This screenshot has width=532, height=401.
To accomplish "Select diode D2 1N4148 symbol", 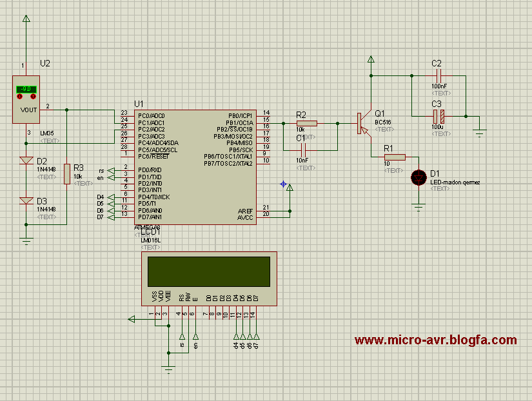I will coord(26,161).
